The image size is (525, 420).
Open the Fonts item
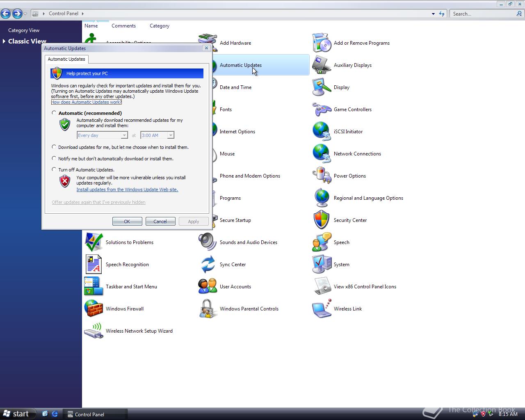pyautogui.click(x=226, y=110)
